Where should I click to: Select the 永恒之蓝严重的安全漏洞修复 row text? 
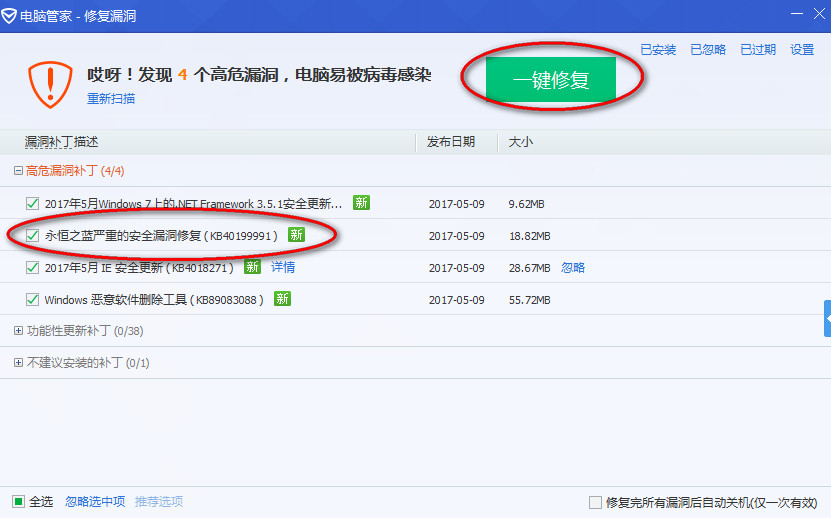(161, 236)
